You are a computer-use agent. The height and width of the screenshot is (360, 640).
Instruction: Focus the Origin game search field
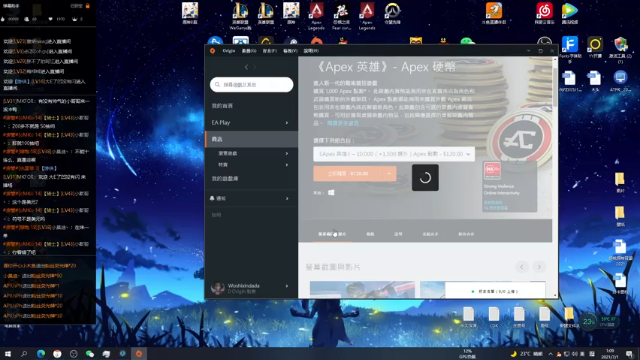[251, 84]
